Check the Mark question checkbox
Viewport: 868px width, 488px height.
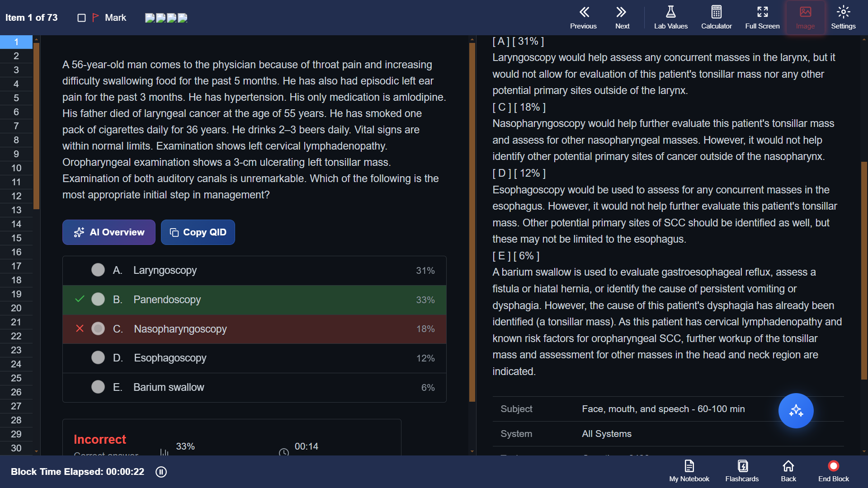(81, 18)
